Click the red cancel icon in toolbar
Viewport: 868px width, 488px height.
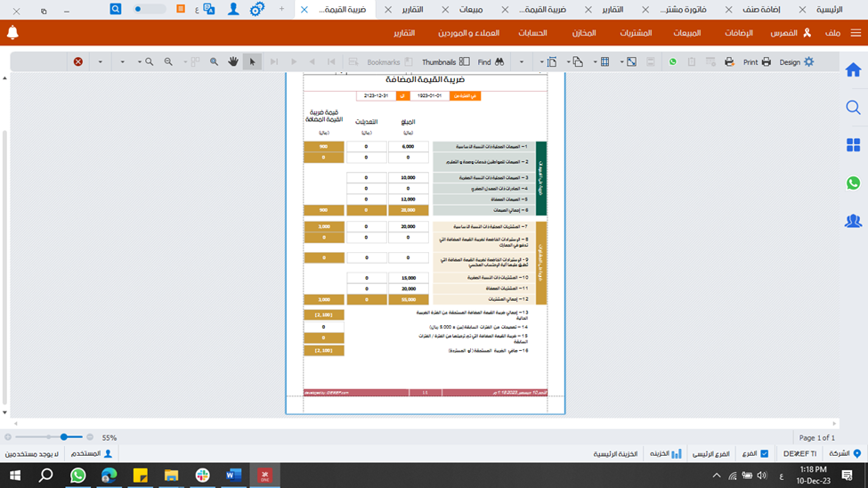click(78, 62)
